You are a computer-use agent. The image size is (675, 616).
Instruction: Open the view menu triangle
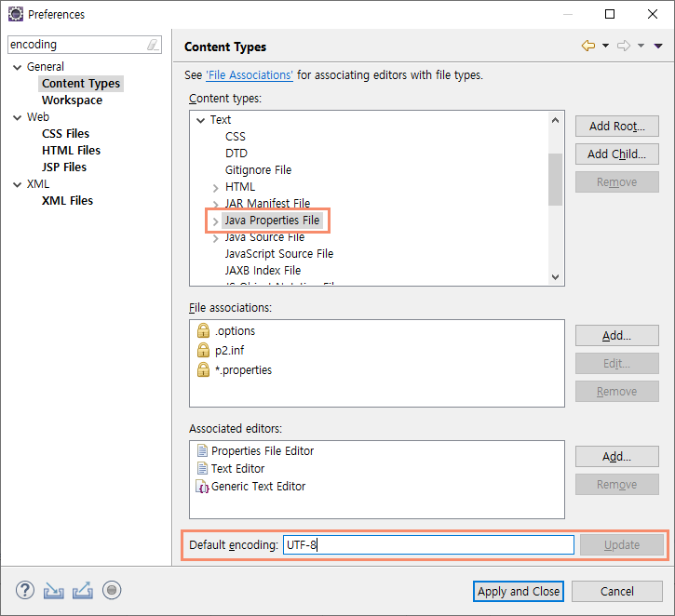658,46
